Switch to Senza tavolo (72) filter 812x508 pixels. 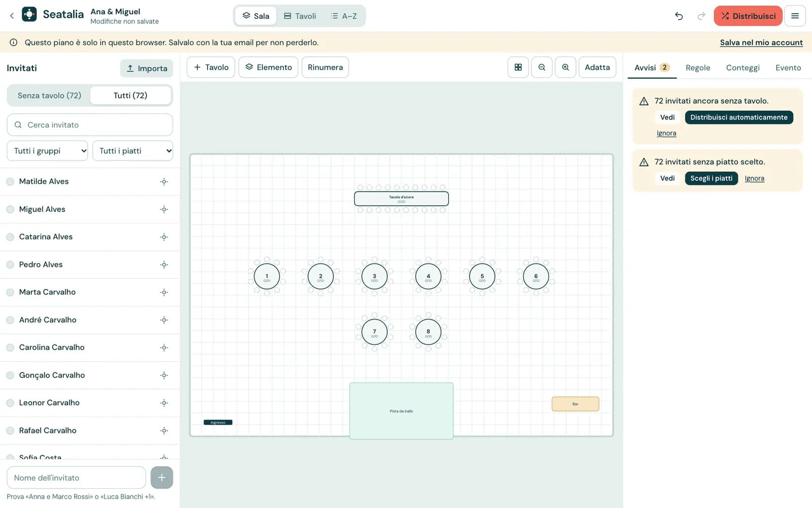pyautogui.click(x=49, y=96)
